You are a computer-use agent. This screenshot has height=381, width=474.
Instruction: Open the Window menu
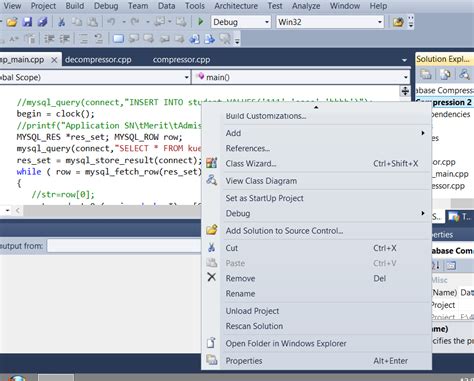click(x=345, y=6)
